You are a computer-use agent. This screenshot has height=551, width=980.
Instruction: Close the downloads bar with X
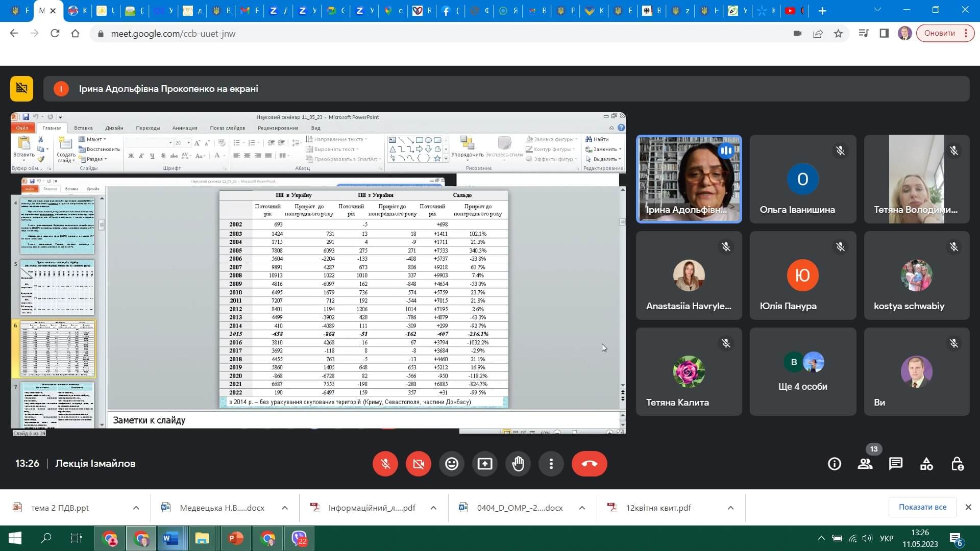point(968,507)
